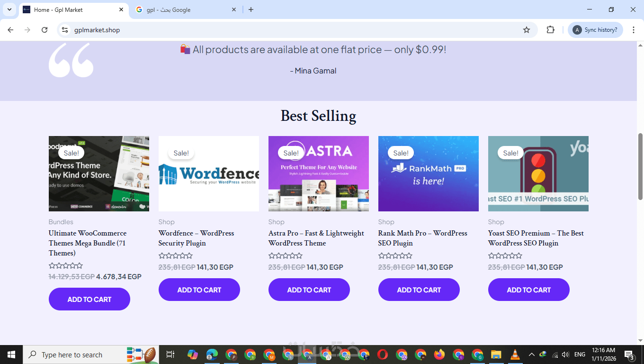Open Wordfence – WordPress Security Plugin title
The width and height of the screenshot is (644, 364).
tap(197, 238)
